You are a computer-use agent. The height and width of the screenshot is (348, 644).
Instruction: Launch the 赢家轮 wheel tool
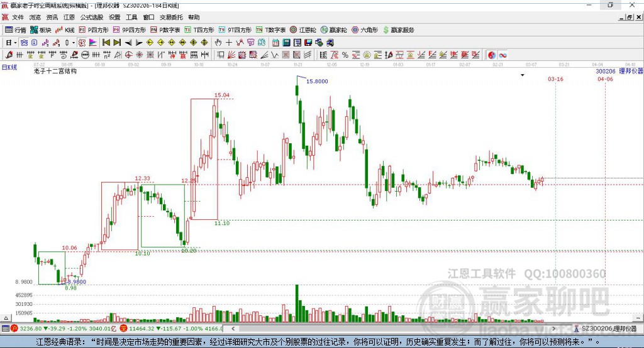tap(334, 30)
